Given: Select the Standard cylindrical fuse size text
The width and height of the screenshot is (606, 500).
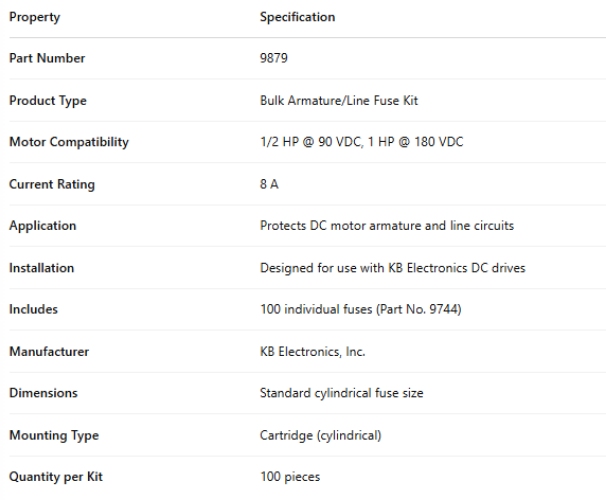Looking at the screenshot, I should [x=341, y=394].
